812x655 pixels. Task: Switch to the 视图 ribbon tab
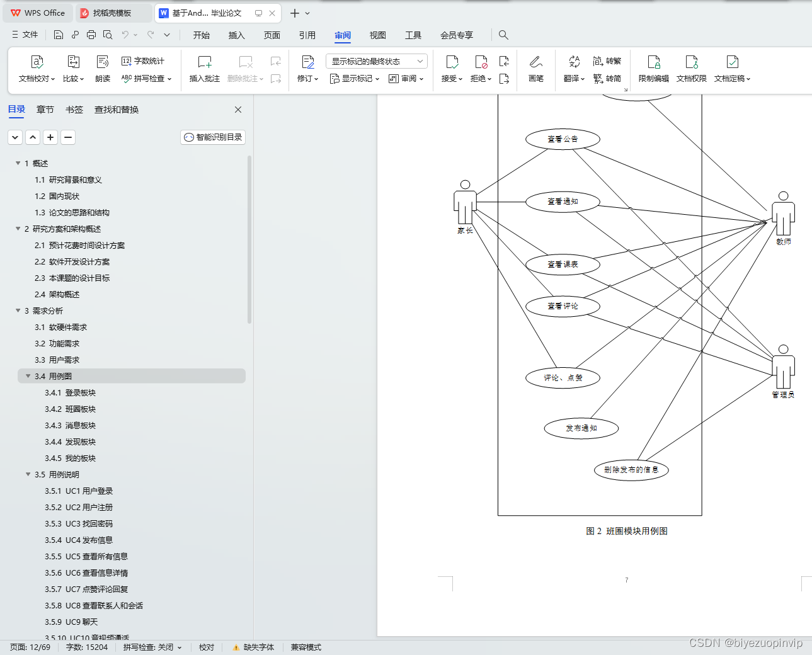(378, 35)
